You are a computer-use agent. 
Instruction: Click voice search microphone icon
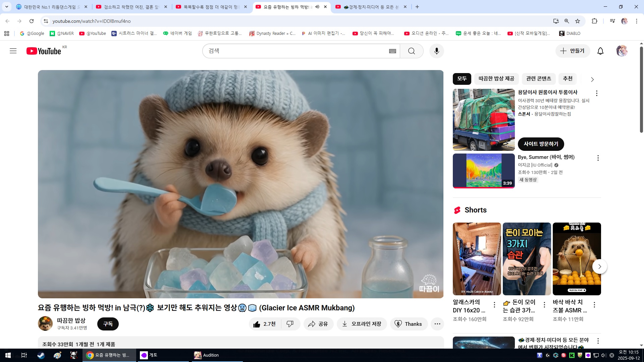click(436, 51)
